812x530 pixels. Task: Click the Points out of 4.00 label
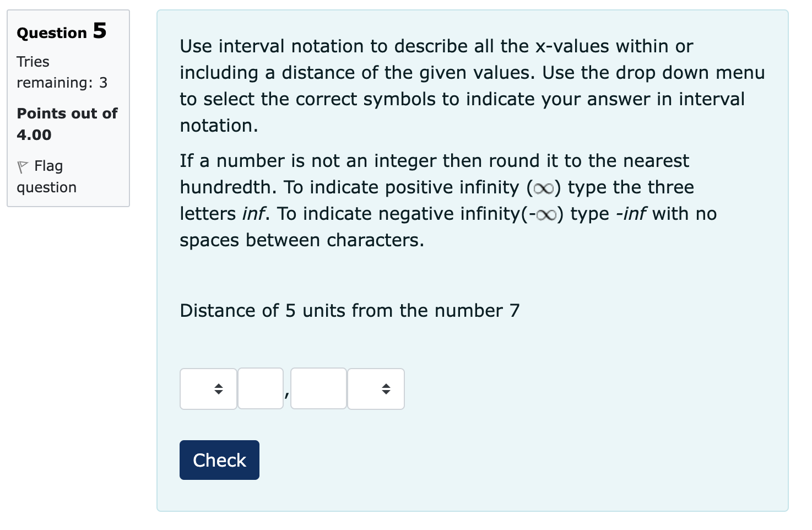coord(67,123)
